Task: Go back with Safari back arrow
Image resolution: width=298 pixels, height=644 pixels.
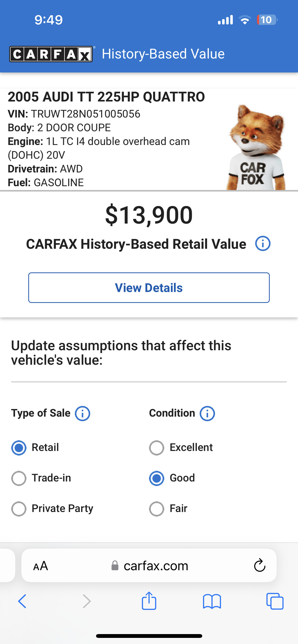Action: coord(22,601)
